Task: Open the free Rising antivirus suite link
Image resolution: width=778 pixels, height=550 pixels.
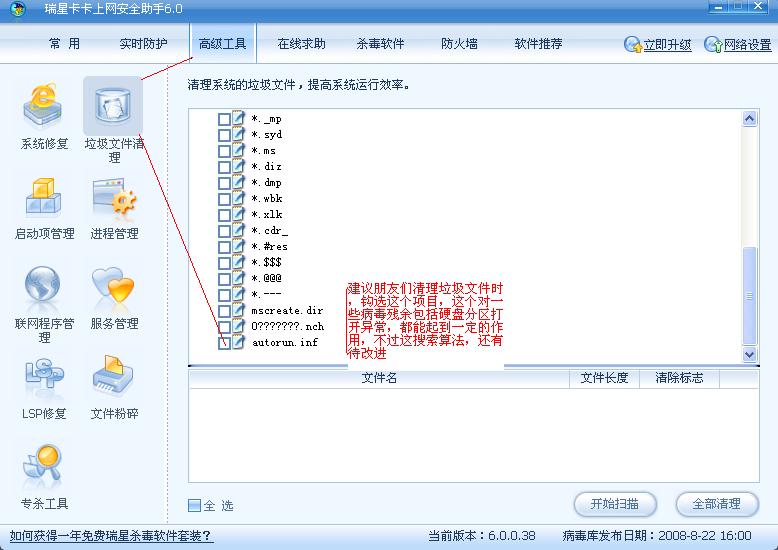Action: tap(111, 536)
